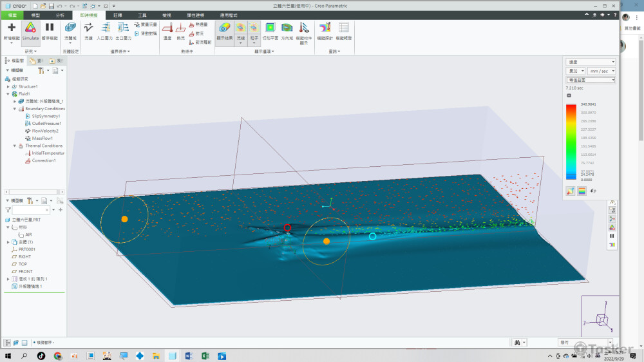Open the 工具 ribbon tab
The width and height of the screenshot is (644, 362).
[142, 14]
